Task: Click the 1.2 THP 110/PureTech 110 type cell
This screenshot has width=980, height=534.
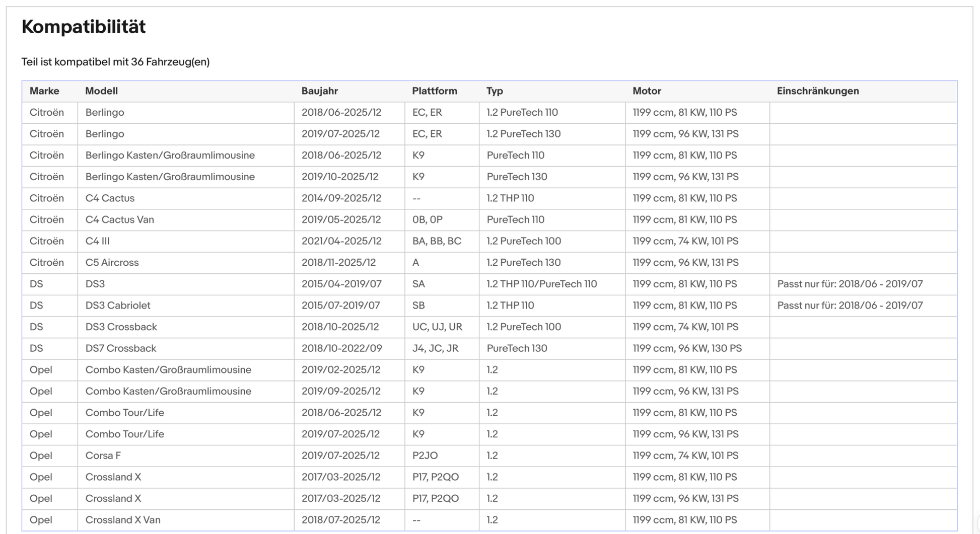Action: click(541, 284)
